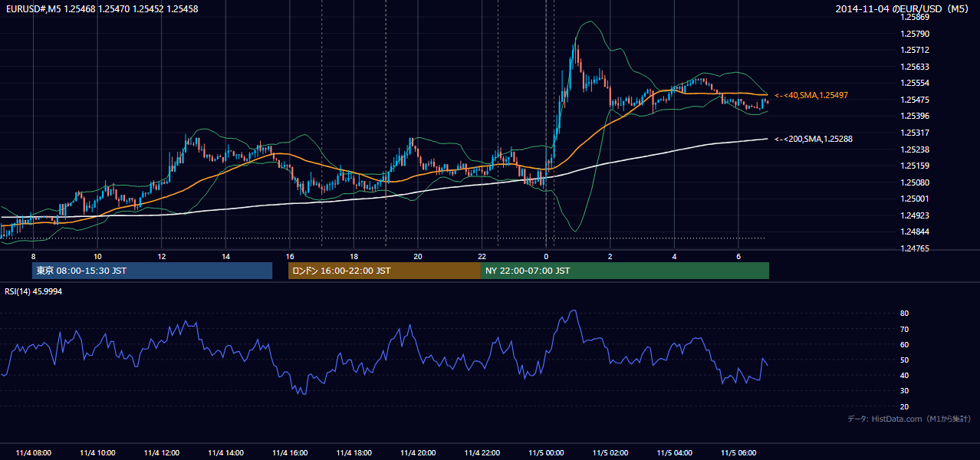
Task: Click price axis label 1.25633
Action: [916, 67]
